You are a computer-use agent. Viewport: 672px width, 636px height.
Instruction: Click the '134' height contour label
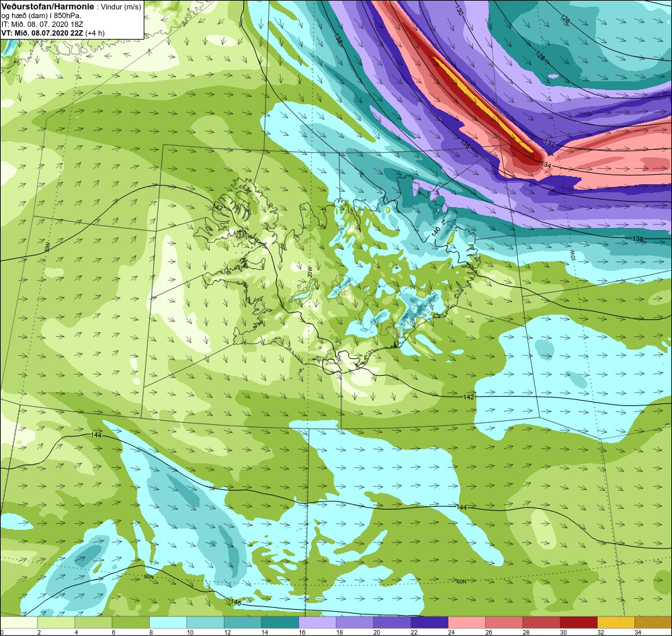click(546, 165)
